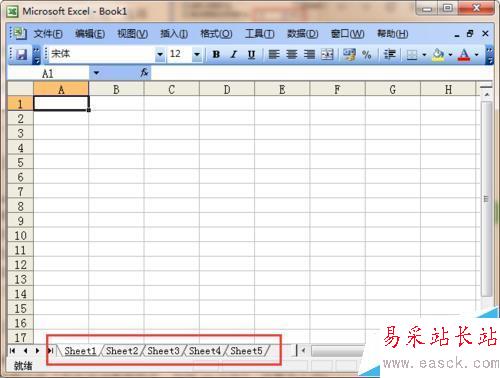This screenshot has height=378, width=500.
Task: Toggle Bold formatting
Action: pyautogui.click(x=216, y=54)
